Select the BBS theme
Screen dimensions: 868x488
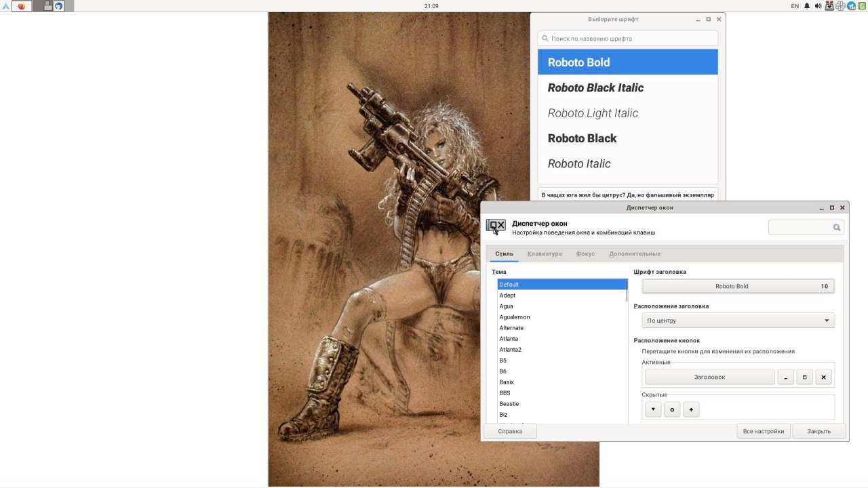(x=561, y=393)
